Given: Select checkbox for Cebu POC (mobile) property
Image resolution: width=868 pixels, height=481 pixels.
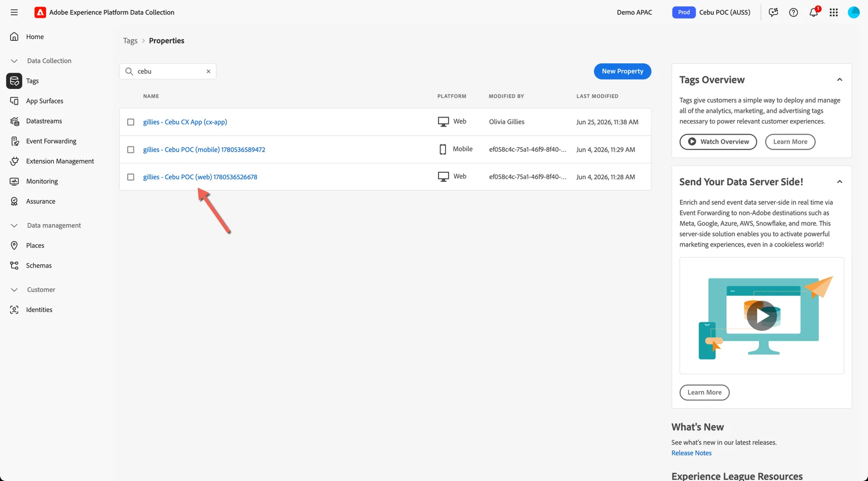Looking at the screenshot, I should (131, 150).
